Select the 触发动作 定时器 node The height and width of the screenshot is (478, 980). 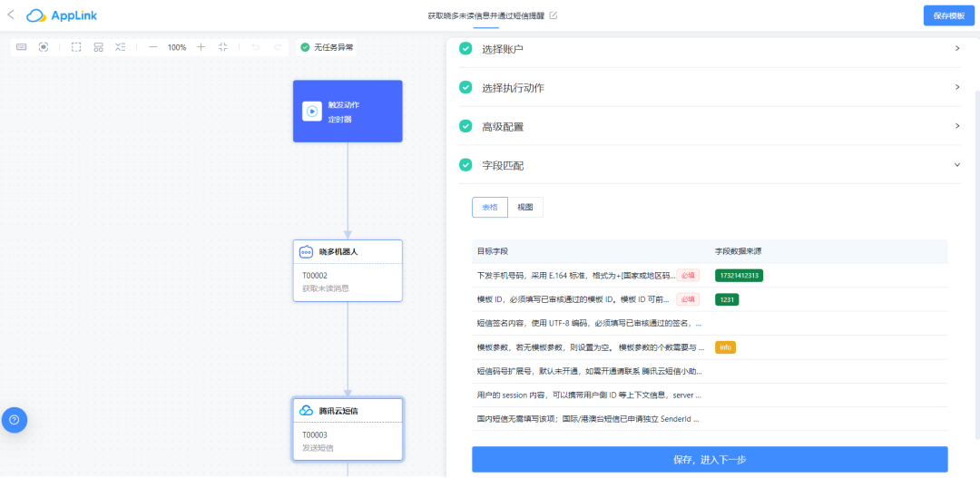348,111
